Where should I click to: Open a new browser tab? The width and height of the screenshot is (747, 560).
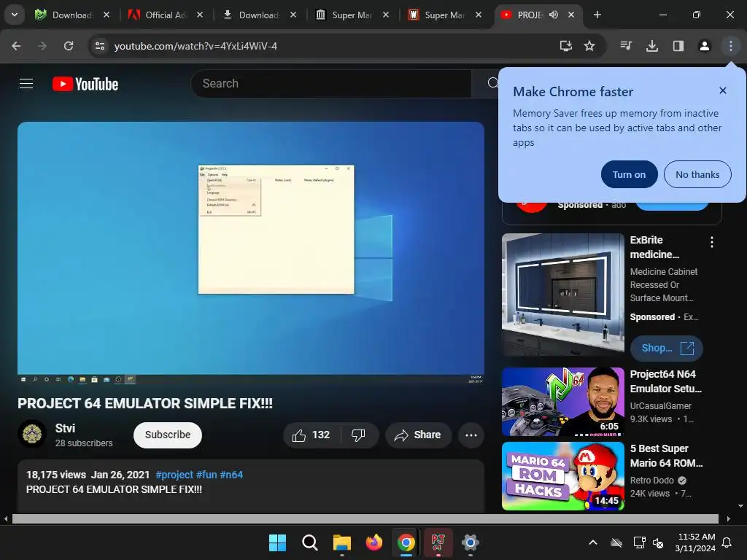[597, 15]
